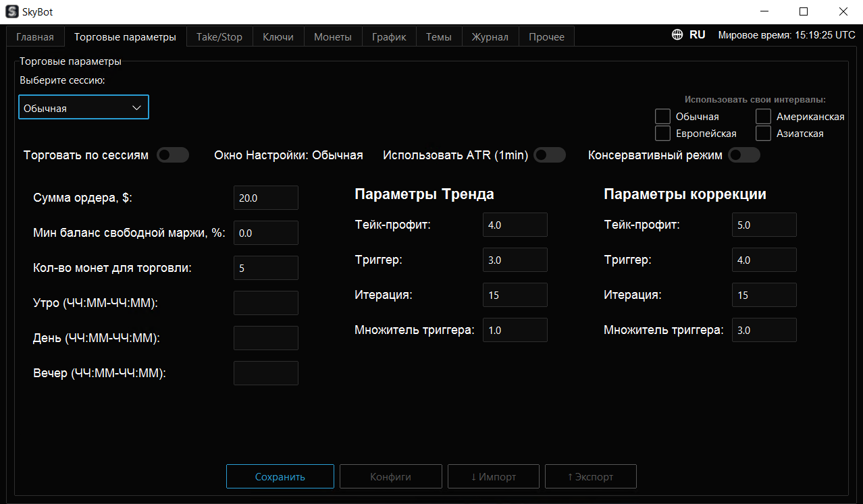Open the Журнал tab
The height and width of the screenshot is (504, 863).
pos(490,36)
